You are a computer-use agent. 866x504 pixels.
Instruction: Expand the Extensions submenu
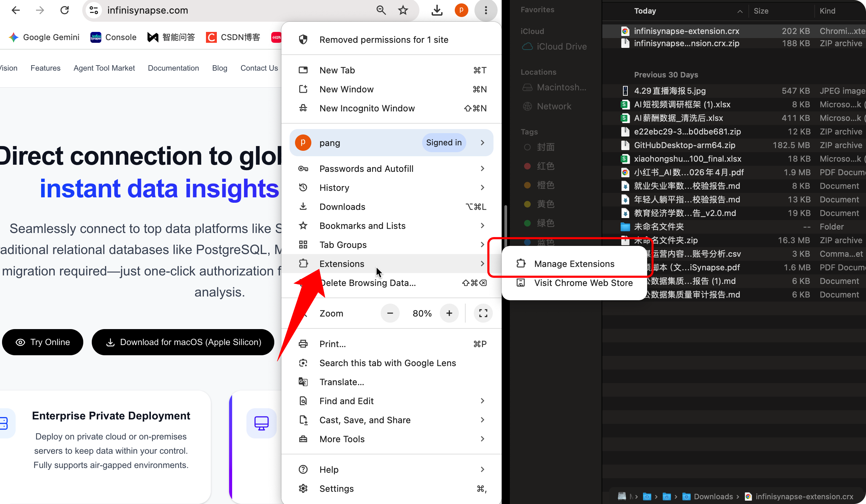(x=391, y=264)
